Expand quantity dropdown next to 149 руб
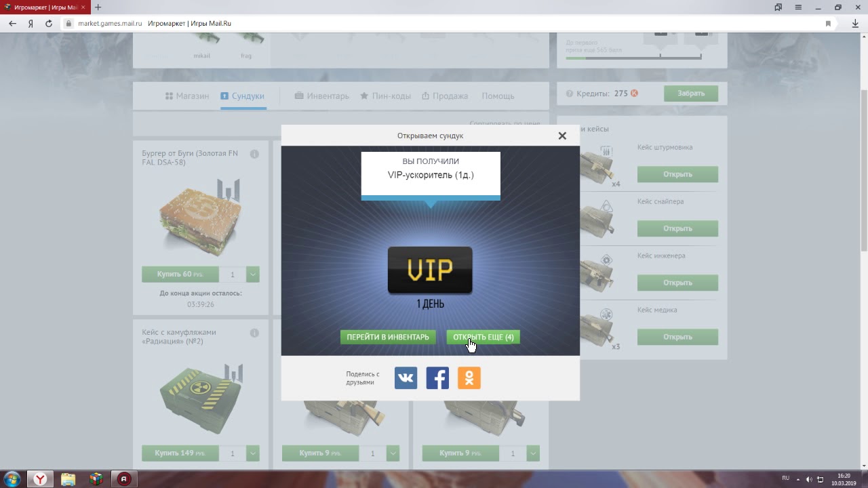This screenshot has width=868, height=488. click(x=253, y=453)
